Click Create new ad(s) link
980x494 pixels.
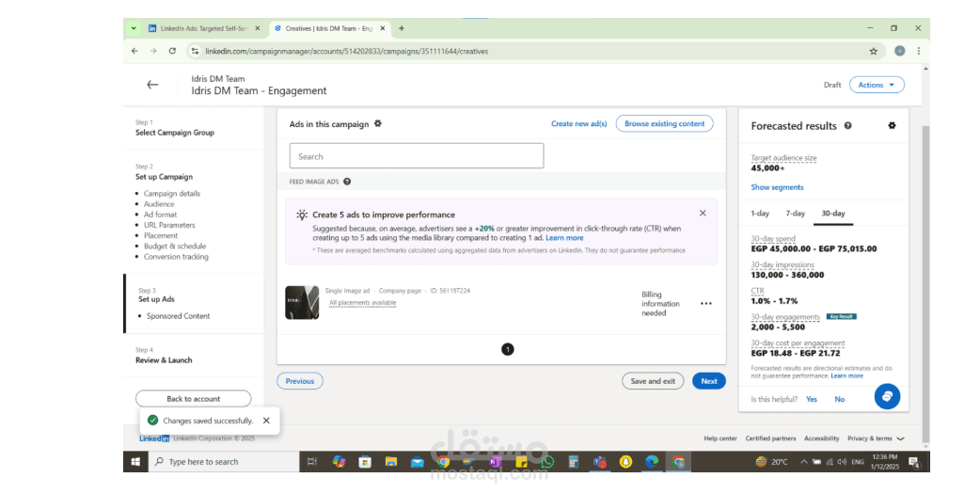click(578, 124)
